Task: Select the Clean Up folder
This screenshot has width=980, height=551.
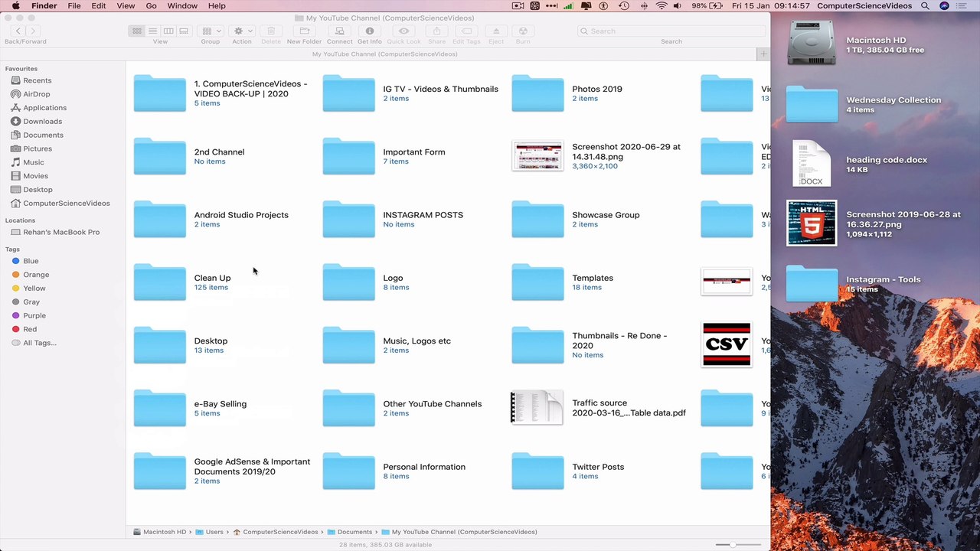Action: 160,282
